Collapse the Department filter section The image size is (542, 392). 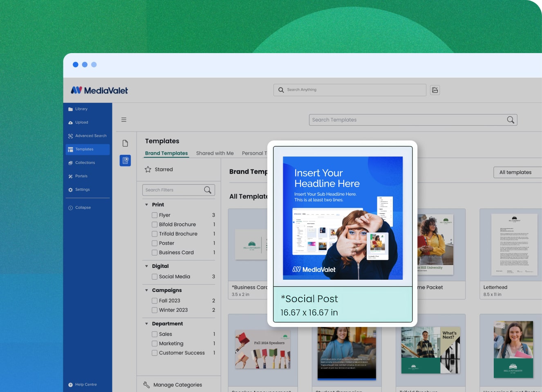pyautogui.click(x=146, y=323)
